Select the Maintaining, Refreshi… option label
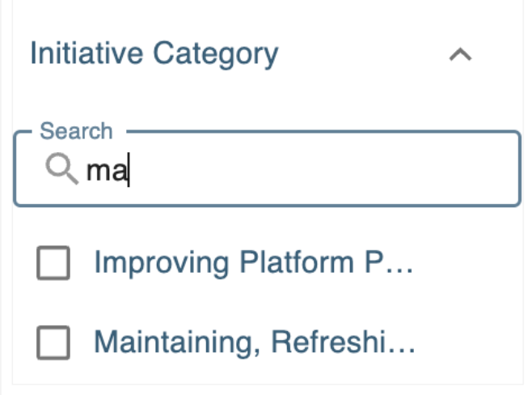532x395 pixels. (255, 342)
